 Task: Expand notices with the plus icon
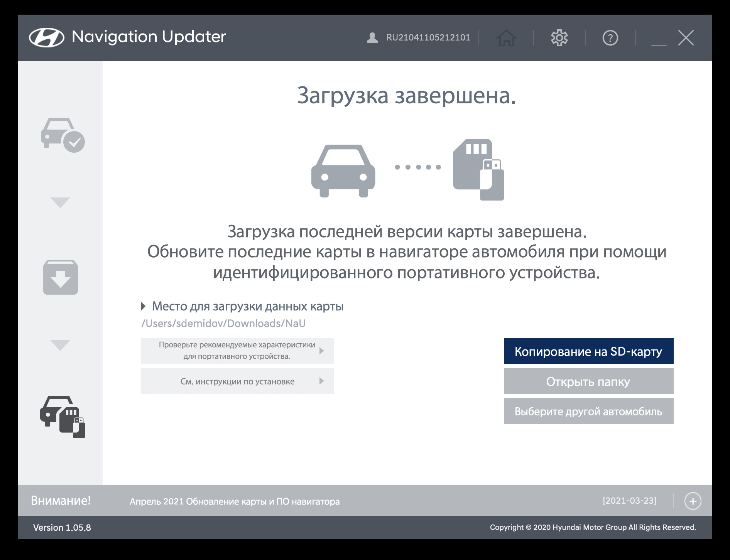coord(693,501)
